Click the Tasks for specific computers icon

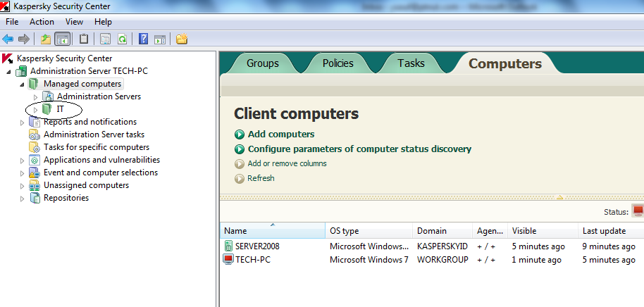pyautogui.click(x=35, y=147)
